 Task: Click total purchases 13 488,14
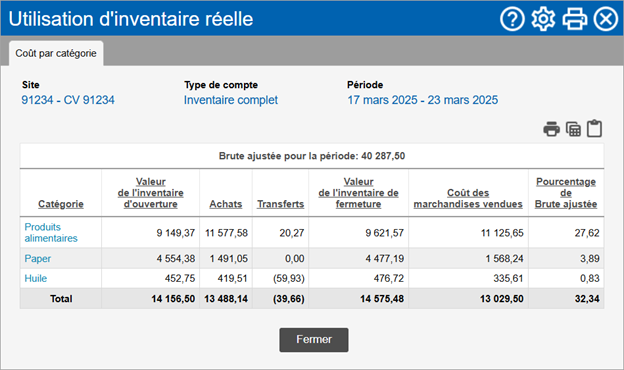[x=226, y=299]
